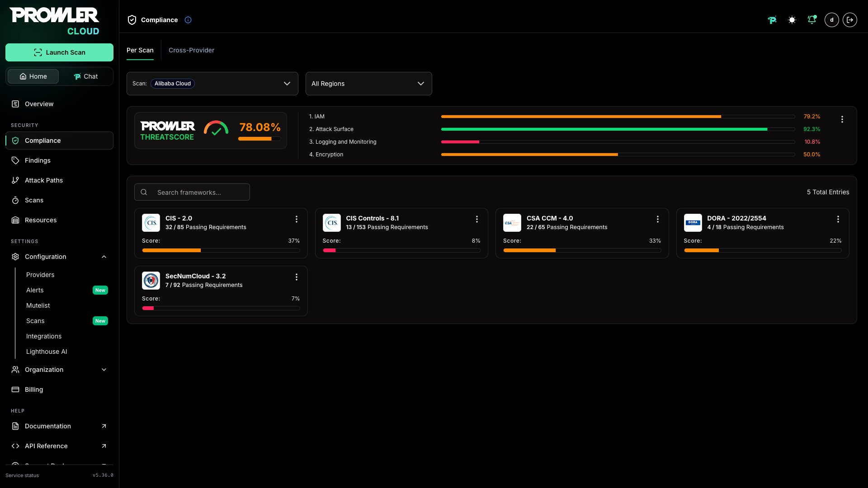Open API Reference external link
Image resolution: width=868 pixels, height=488 pixels.
click(59, 446)
